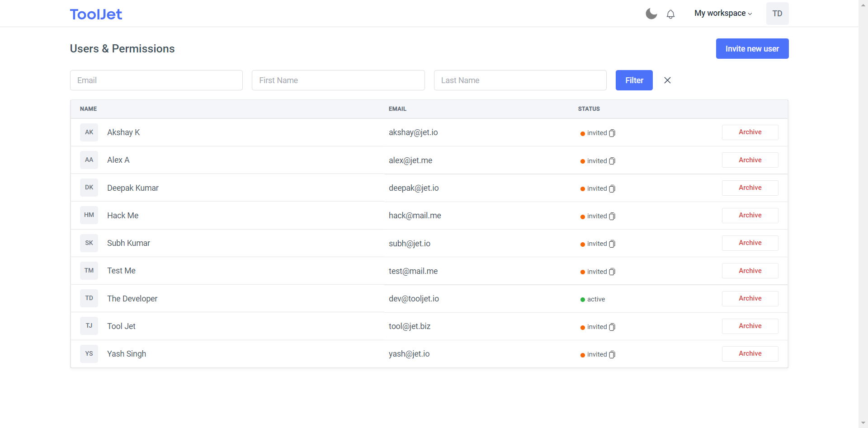Click the TJ avatar badge

(89, 326)
